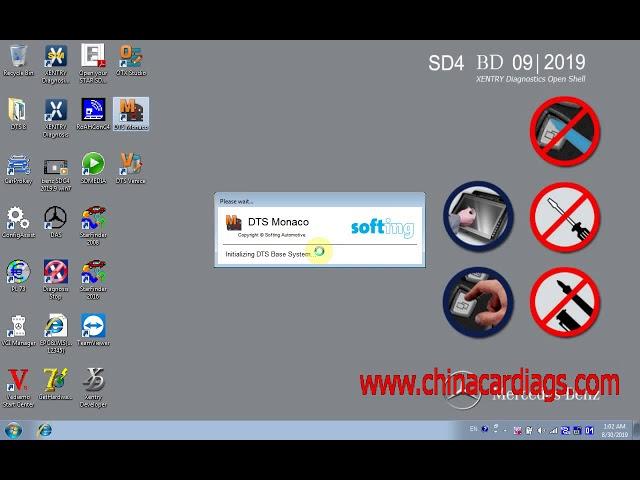Launch XENTRY Diagnostics SIM shortcut
The width and height of the screenshot is (640, 480).
(x=56, y=64)
